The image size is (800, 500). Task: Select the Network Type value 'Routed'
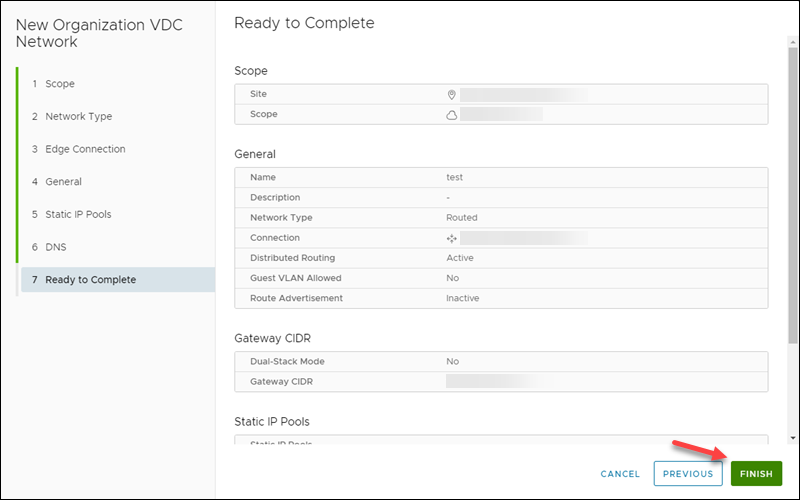462,217
